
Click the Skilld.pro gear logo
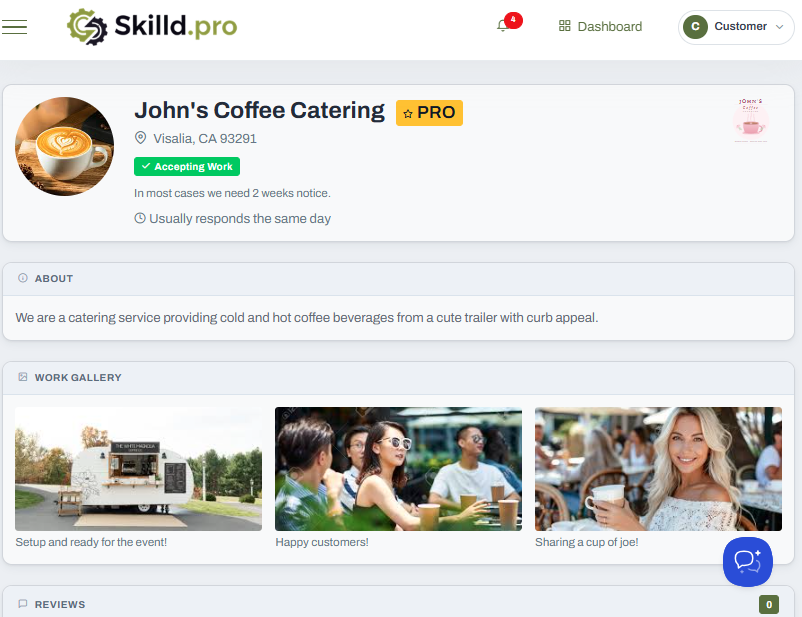tap(87, 27)
